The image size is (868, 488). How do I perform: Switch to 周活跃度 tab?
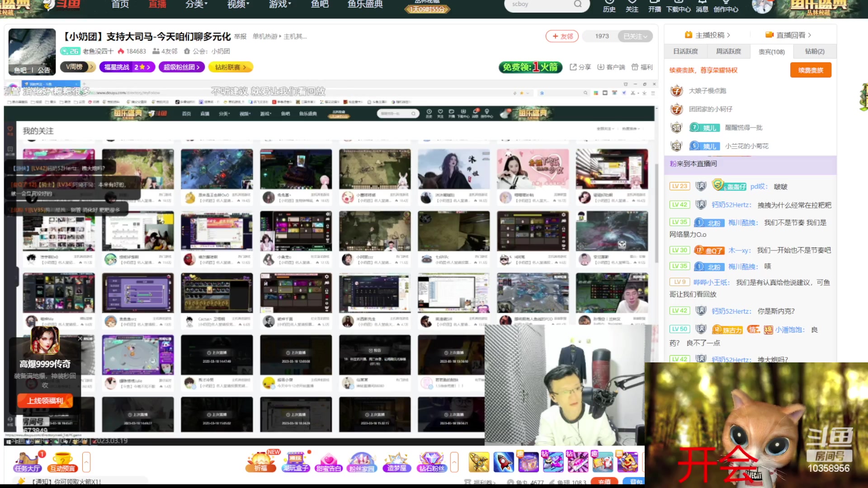click(x=728, y=52)
